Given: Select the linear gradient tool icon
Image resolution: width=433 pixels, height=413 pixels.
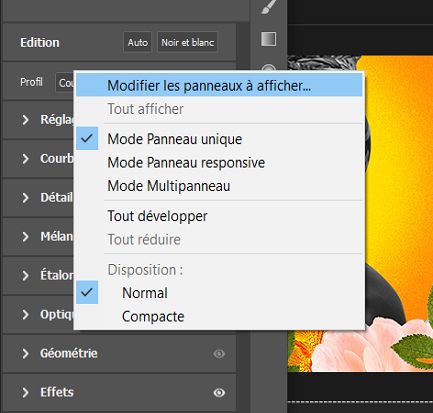Looking at the screenshot, I should pyautogui.click(x=268, y=39).
